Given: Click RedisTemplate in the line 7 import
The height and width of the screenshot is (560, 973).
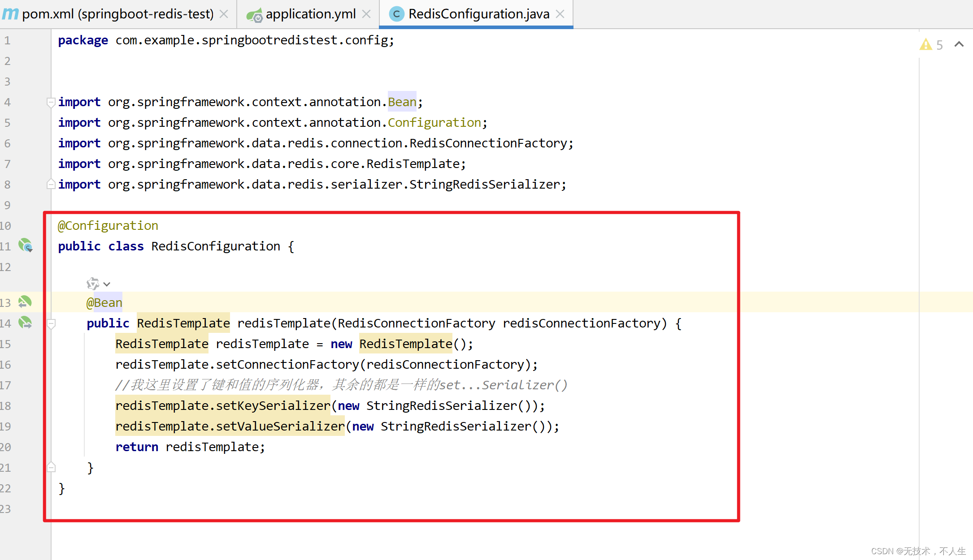Looking at the screenshot, I should 413,164.
